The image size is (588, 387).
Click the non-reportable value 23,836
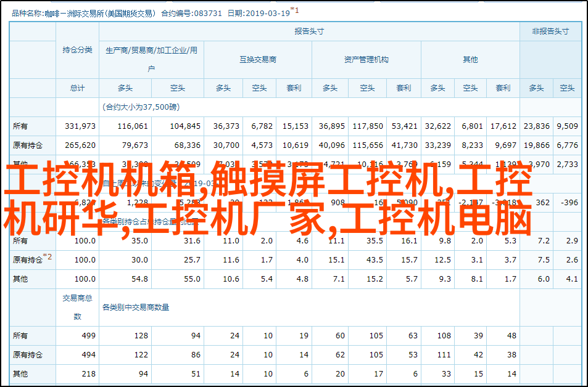click(537, 126)
